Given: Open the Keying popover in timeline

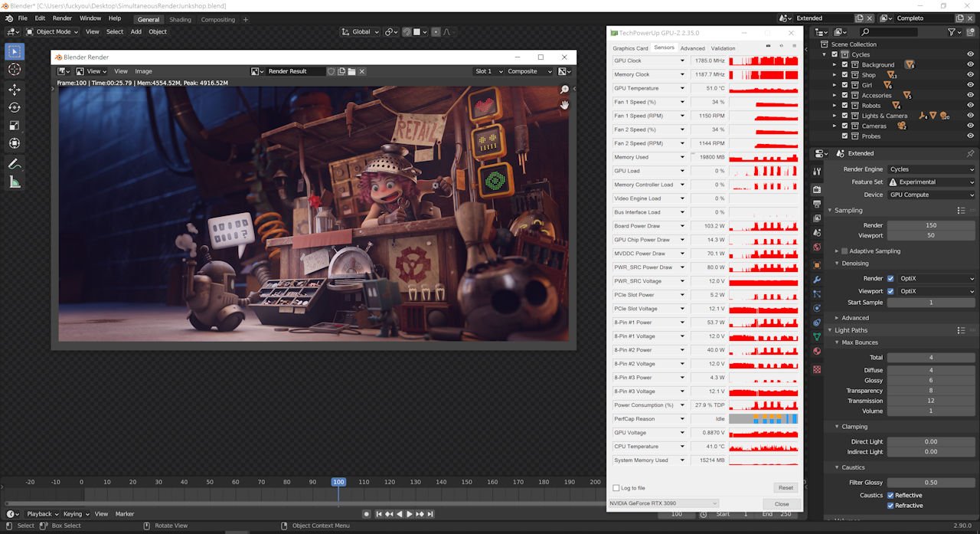Looking at the screenshot, I should (x=75, y=514).
